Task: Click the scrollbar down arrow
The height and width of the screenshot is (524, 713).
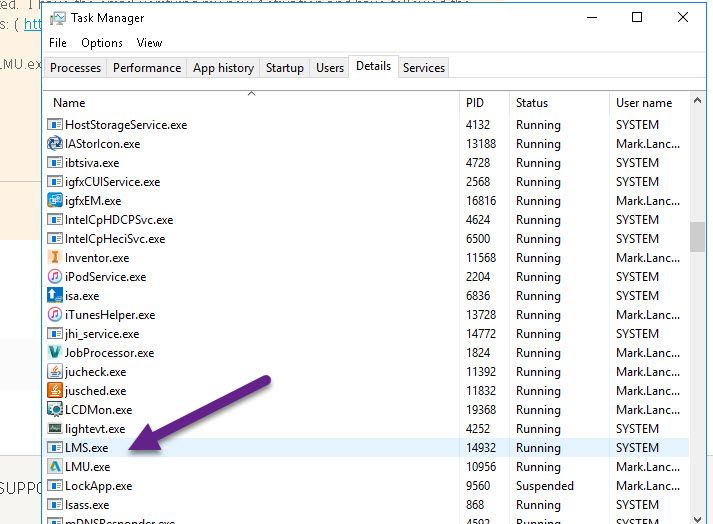Action: [x=697, y=518]
